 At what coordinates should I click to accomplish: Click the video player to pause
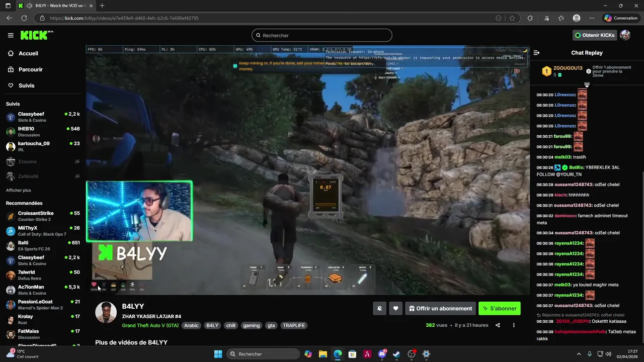point(307,170)
